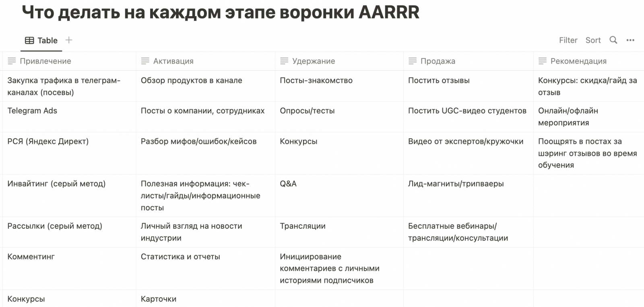Select the 'Карточки' cell
The height and width of the screenshot is (307, 644).
pos(206,299)
